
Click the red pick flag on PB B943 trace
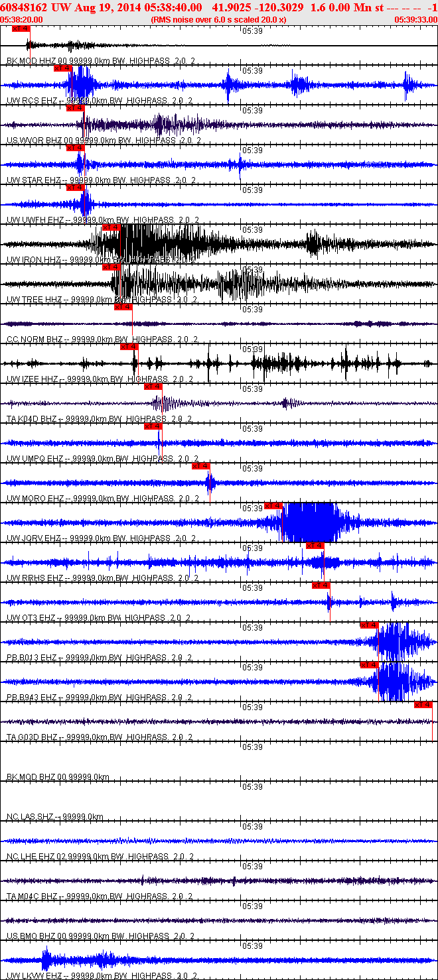coord(369,665)
